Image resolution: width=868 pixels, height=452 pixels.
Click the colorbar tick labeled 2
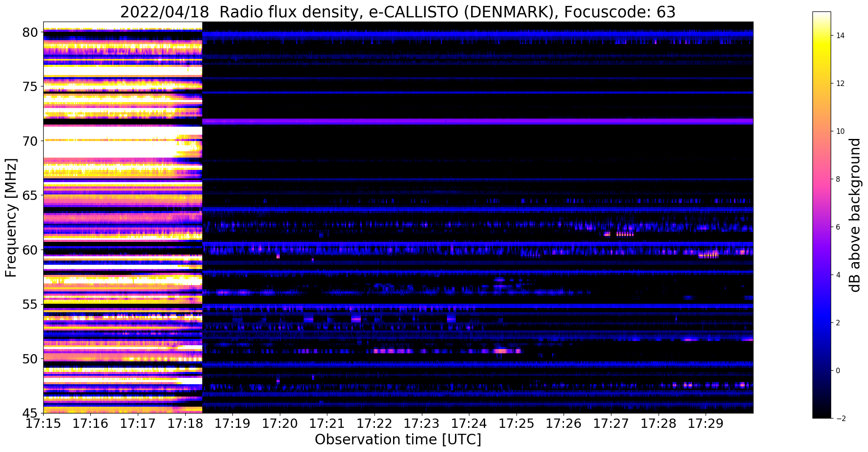pyautogui.click(x=837, y=323)
